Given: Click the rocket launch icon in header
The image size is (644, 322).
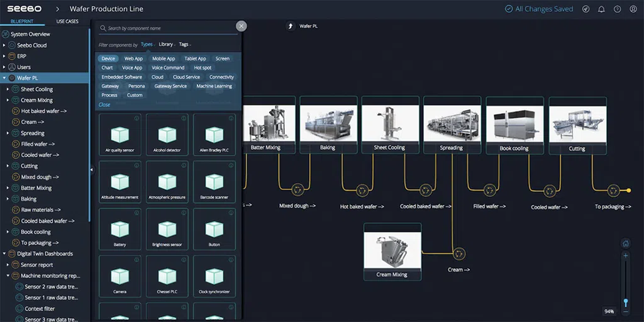Looking at the screenshot, I should 586,9.
